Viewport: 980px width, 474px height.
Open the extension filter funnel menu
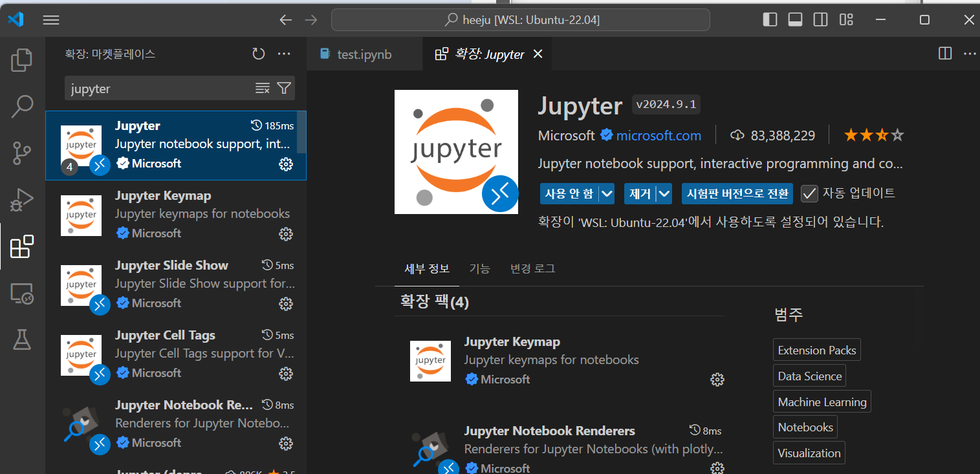click(x=284, y=89)
